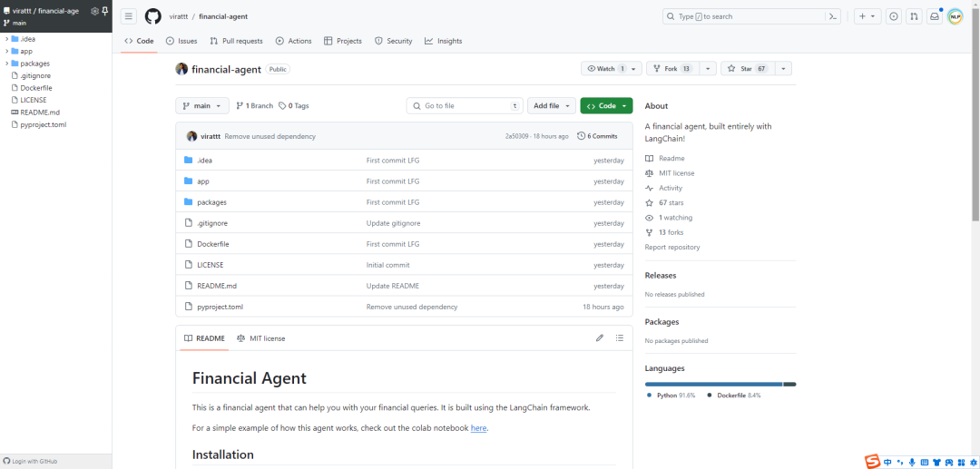The image size is (980, 469).
Task: Go to the GitHub homepage via Octocat logo
Action: 153,17
